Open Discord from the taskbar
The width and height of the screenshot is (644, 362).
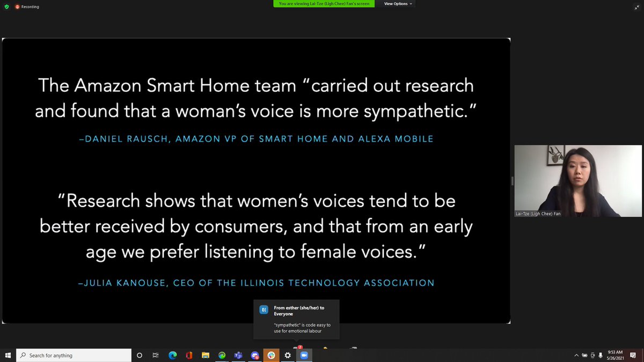coord(254,355)
